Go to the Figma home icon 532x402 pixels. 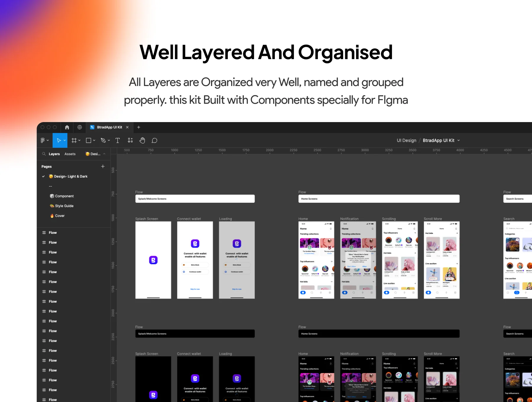point(67,127)
